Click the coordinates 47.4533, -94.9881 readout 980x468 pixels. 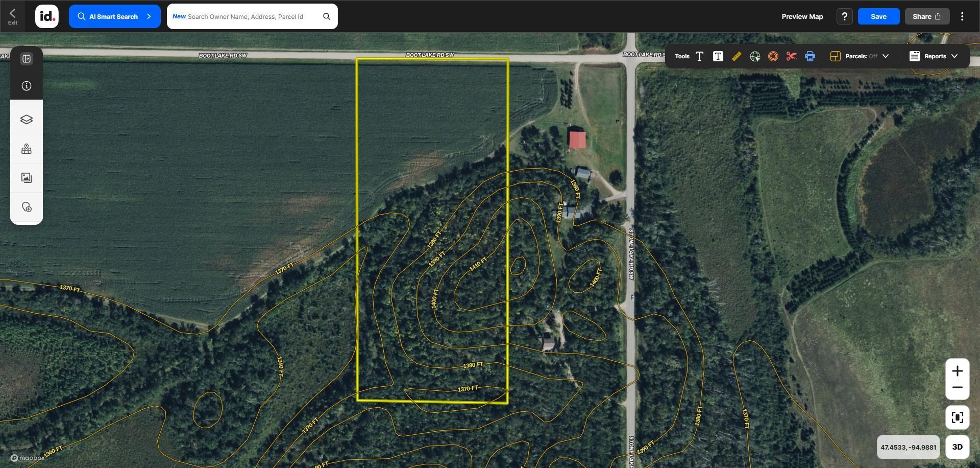coord(908,447)
